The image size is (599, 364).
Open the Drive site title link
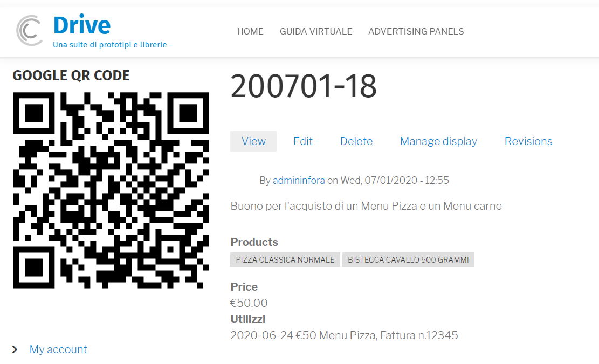[82, 25]
